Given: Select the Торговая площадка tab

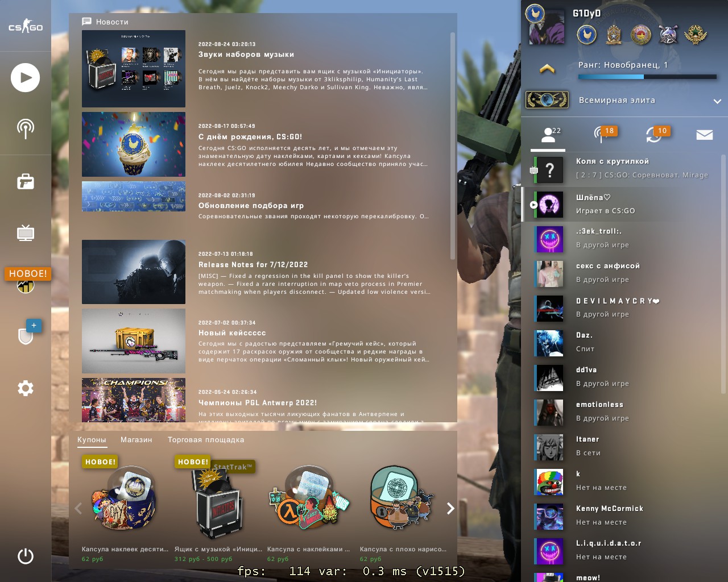Looking at the screenshot, I should tap(206, 440).
